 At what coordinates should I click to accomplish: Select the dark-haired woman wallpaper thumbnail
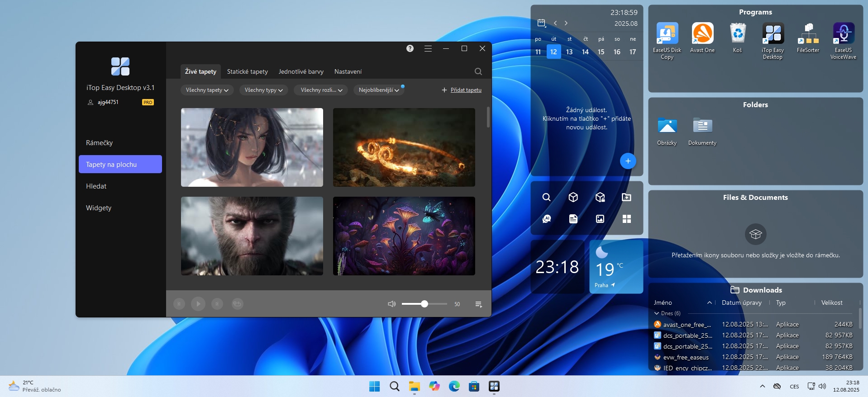pyautogui.click(x=252, y=147)
